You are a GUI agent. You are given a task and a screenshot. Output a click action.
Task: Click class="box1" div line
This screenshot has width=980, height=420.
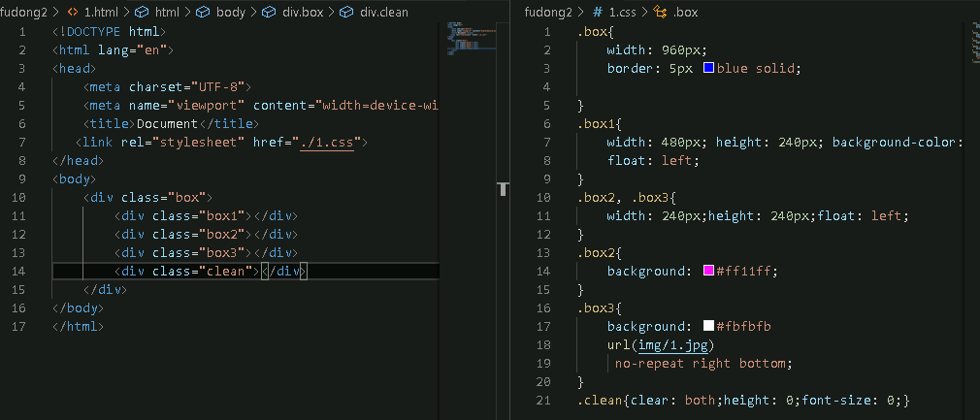[x=207, y=216]
